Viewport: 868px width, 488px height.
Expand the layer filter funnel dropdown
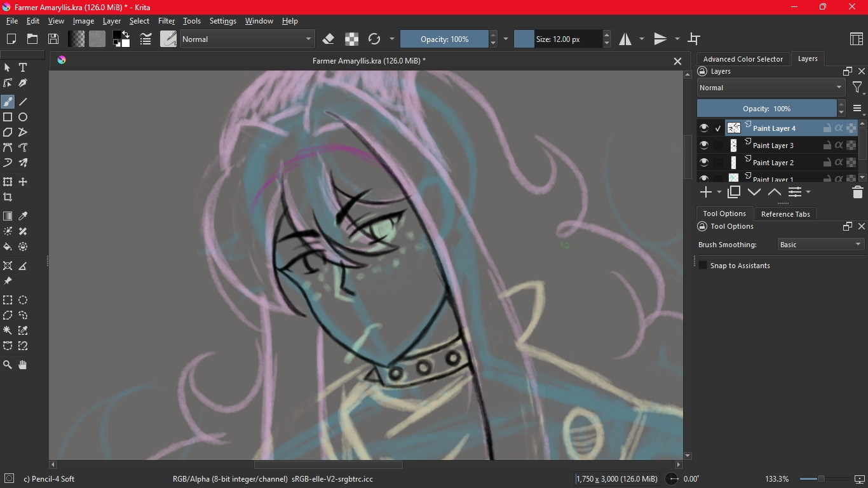tap(858, 88)
